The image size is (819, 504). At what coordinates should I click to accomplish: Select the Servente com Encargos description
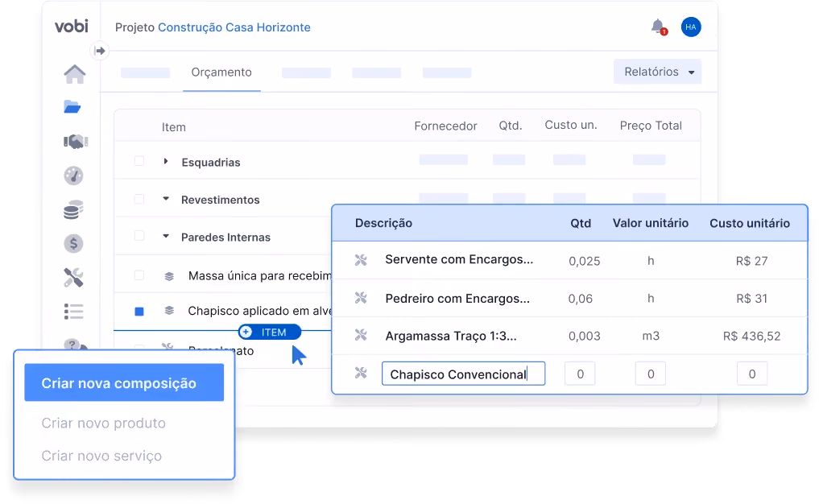point(459,259)
